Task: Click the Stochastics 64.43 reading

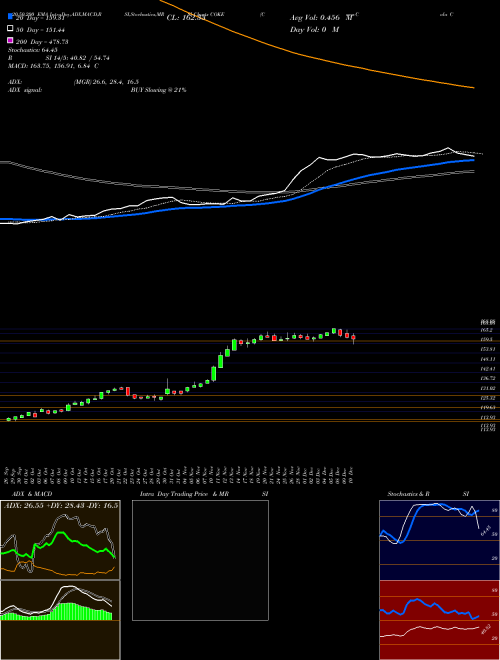Action: pos(32,50)
